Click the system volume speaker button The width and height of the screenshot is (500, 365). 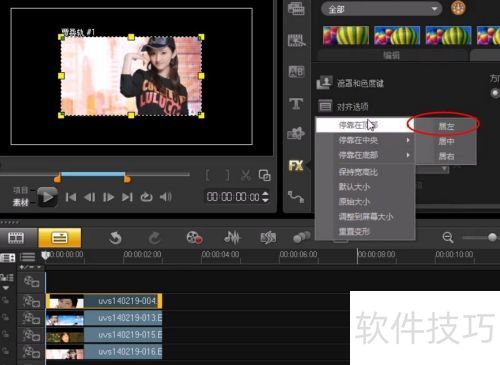[x=166, y=197]
